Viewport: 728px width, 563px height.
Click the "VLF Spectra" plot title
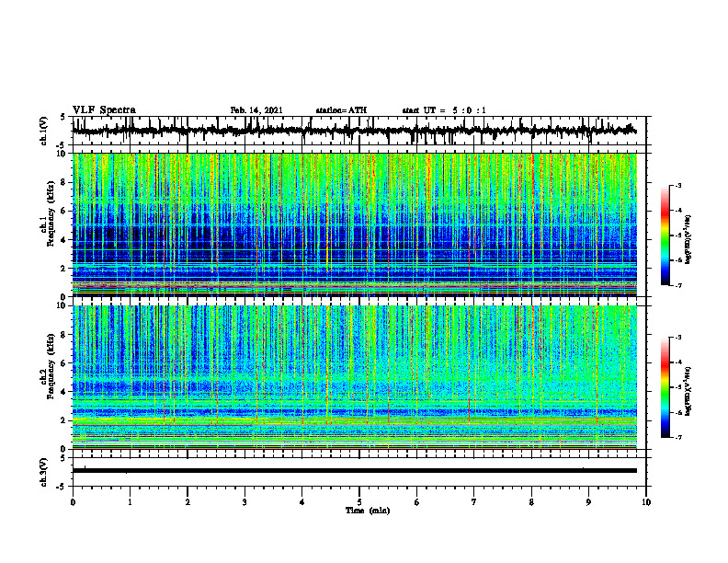click(104, 110)
